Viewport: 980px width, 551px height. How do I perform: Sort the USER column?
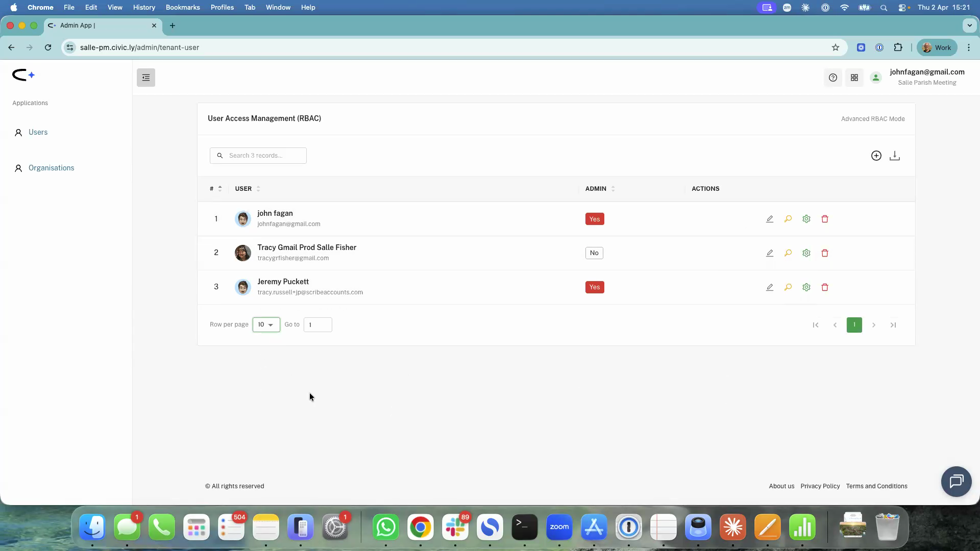tap(258, 189)
